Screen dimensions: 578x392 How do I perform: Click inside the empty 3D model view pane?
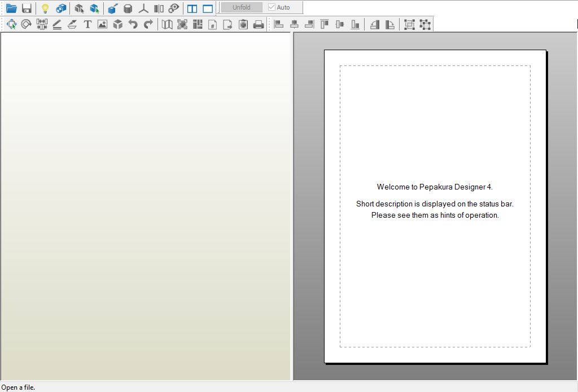click(x=146, y=206)
